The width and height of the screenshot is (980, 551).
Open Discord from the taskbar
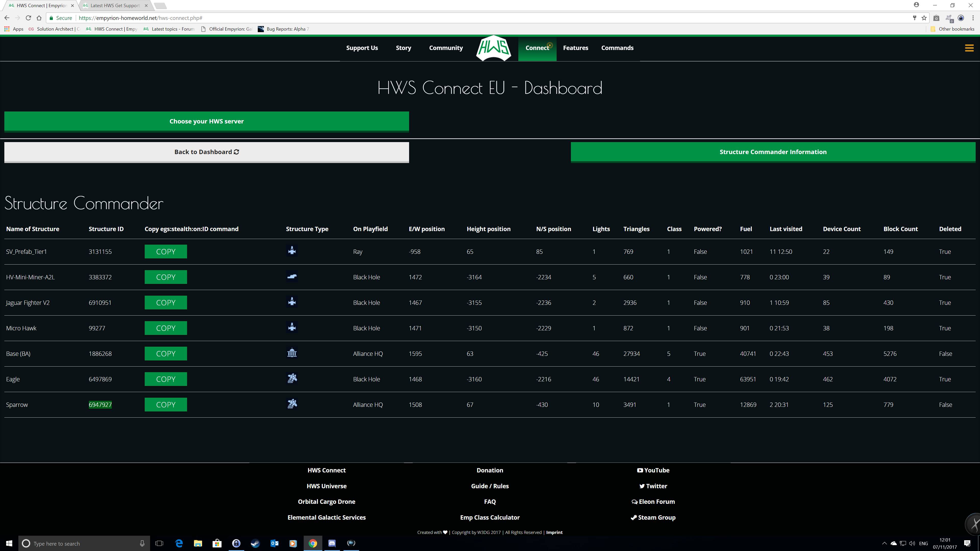tap(332, 543)
